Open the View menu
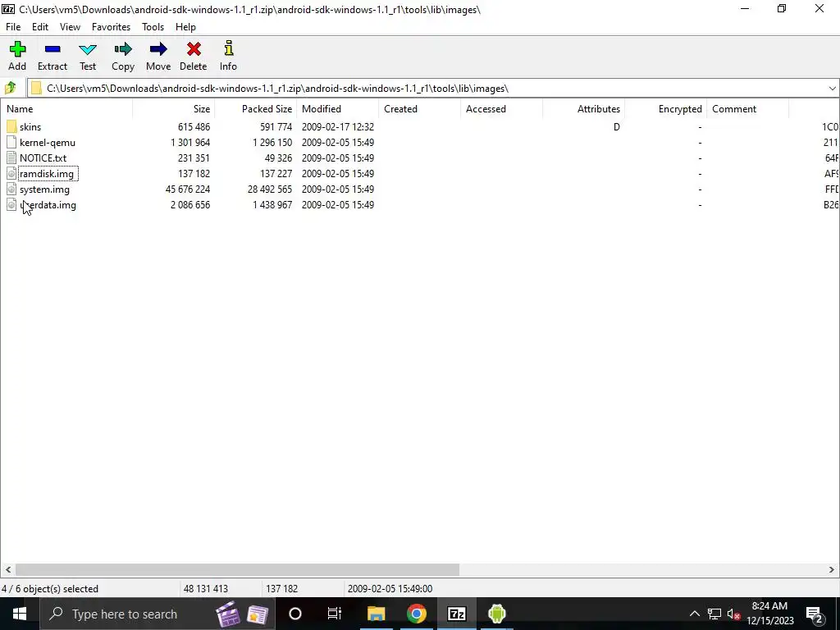Image resolution: width=840 pixels, height=630 pixels. [71, 27]
